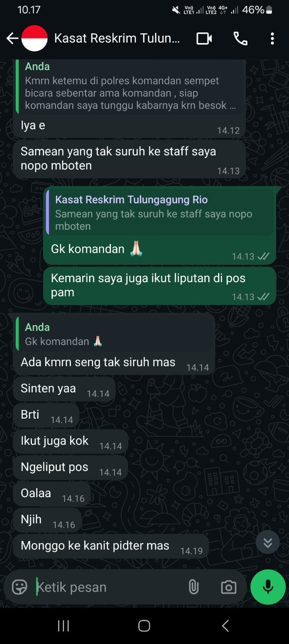Tap quoted 'Gk komandan' reply preview
Viewport: 289px width, 644px height.
(x=114, y=334)
